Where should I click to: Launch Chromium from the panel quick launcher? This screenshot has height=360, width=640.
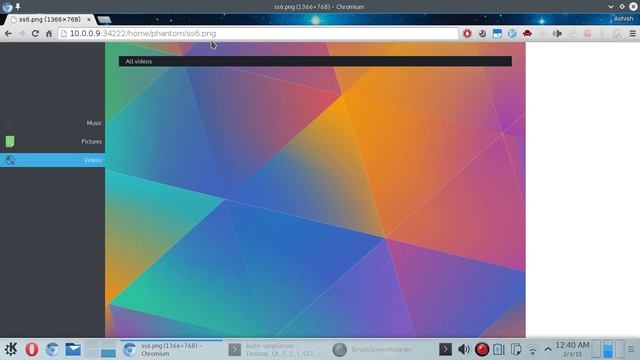[52, 349]
